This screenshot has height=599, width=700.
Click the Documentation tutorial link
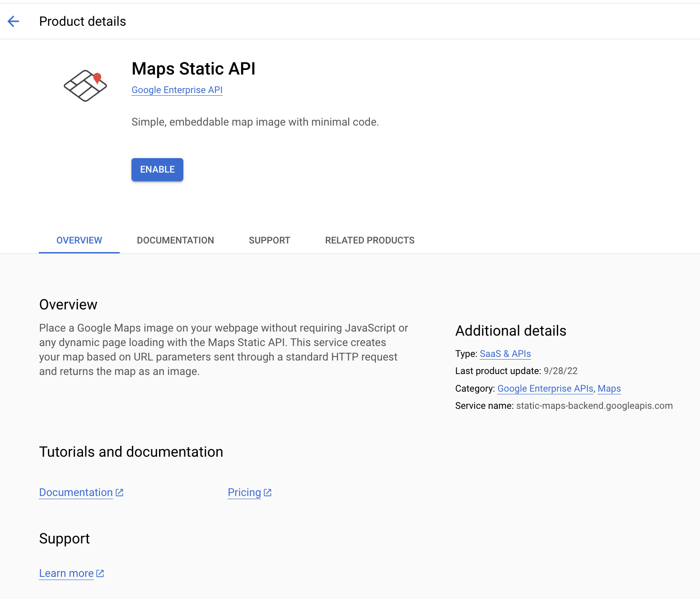[x=75, y=492]
